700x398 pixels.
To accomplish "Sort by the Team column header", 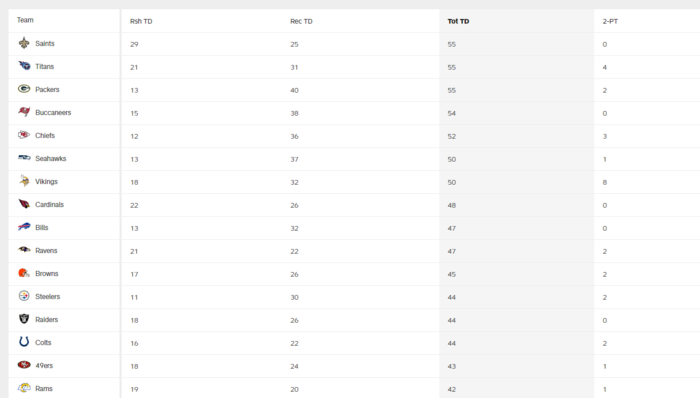I will coord(25,20).
